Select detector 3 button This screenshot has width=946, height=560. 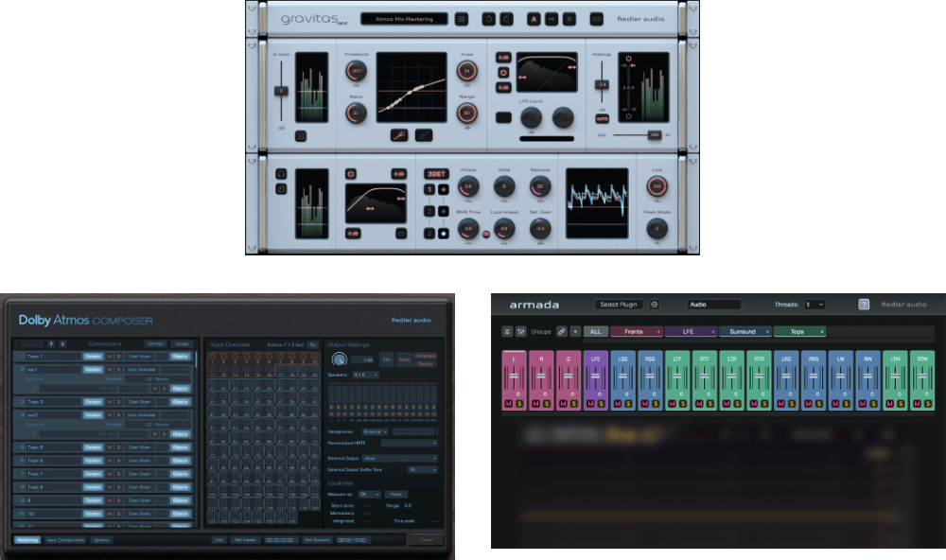pyautogui.click(x=429, y=233)
